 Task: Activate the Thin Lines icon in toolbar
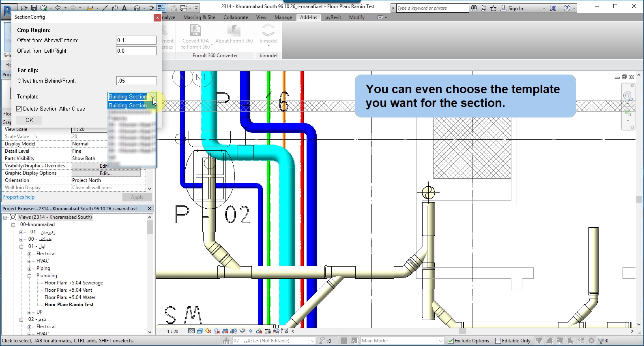point(161,8)
